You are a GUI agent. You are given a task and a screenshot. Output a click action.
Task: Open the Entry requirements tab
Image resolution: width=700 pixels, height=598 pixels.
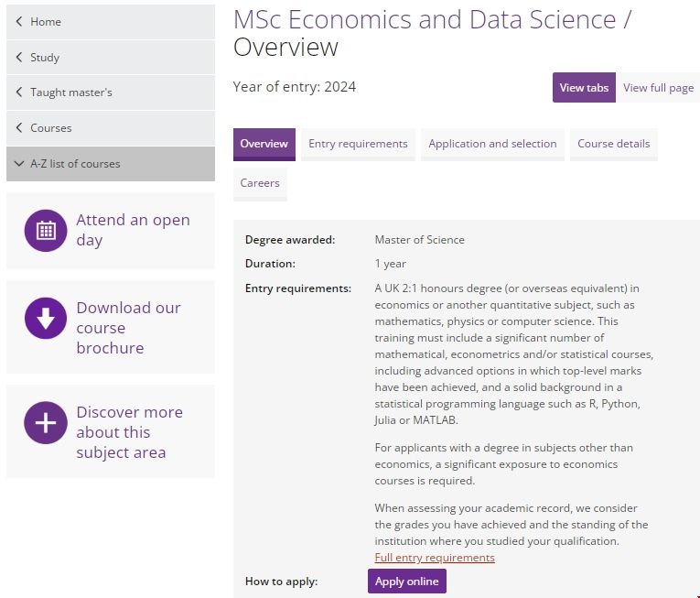tap(358, 144)
